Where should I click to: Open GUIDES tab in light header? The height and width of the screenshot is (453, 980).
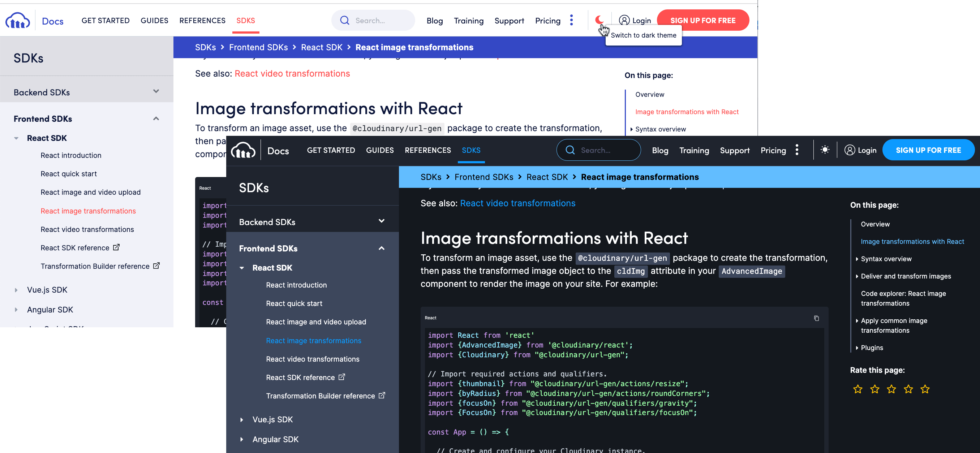click(x=154, y=21)
